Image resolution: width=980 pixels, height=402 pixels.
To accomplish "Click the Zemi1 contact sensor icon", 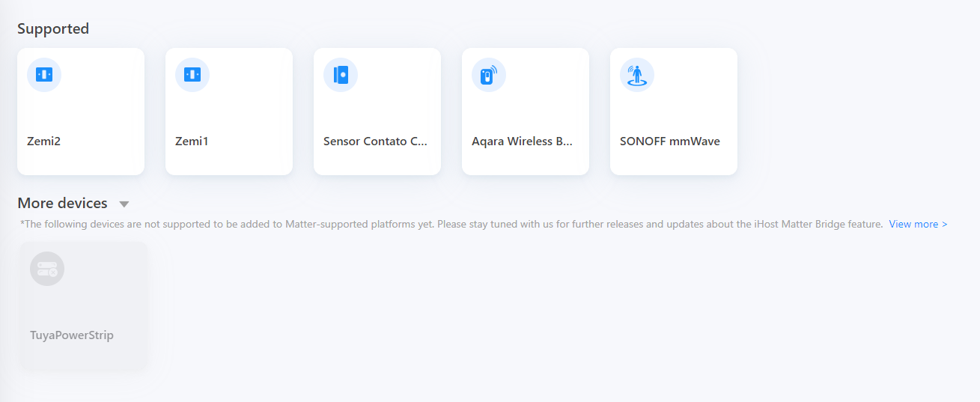I will [x=192, y=75].
